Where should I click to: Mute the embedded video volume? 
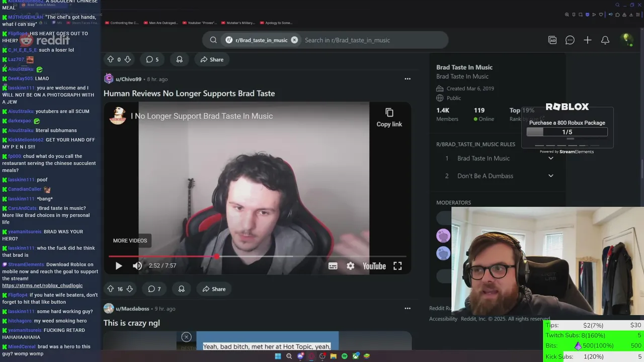coord(137,266)
